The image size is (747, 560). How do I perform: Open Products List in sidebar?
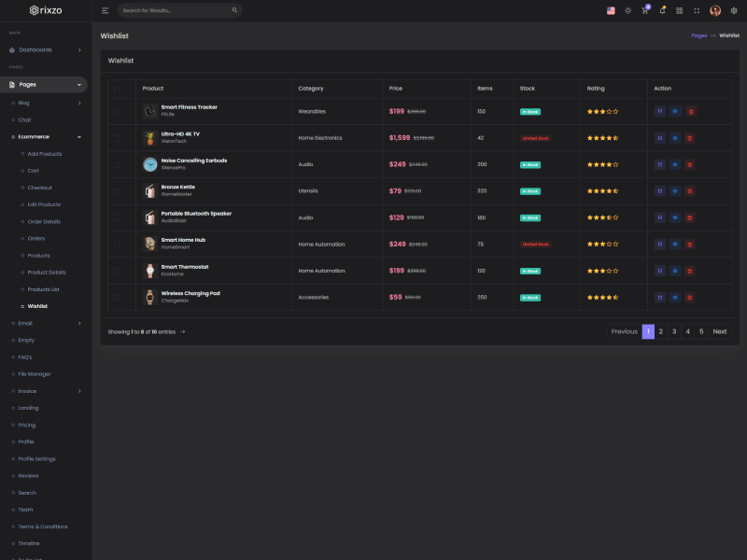pyautogui.click(x=44, y=289)
